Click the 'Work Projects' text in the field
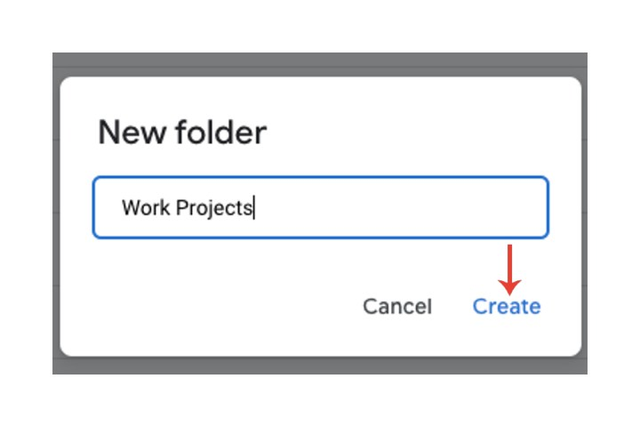The height and width of the screenshot is (427, 640). coord(187,207)
